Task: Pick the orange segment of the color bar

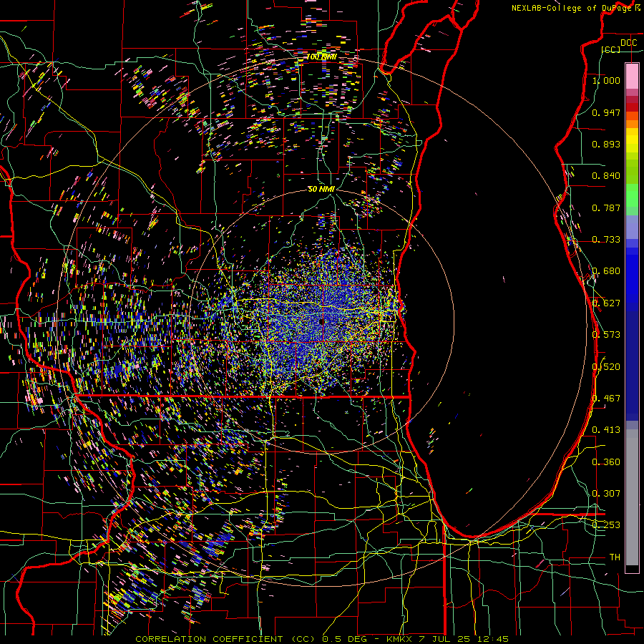Action: point(632,124)
